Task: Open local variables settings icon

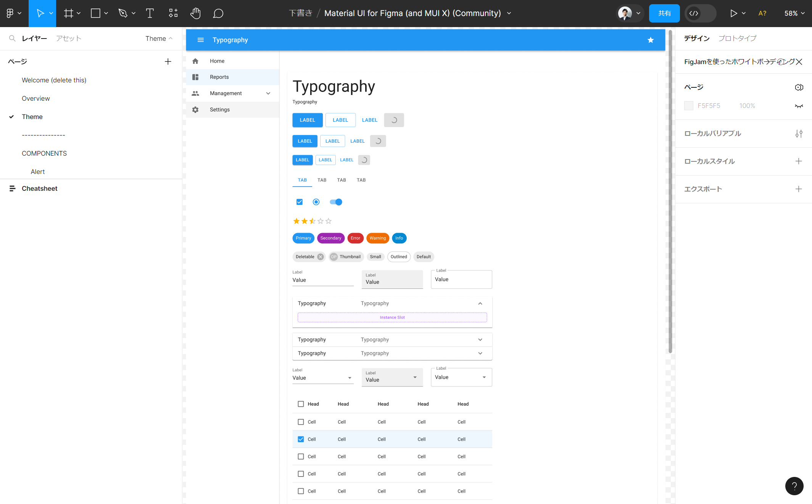Action: (799, 134)
